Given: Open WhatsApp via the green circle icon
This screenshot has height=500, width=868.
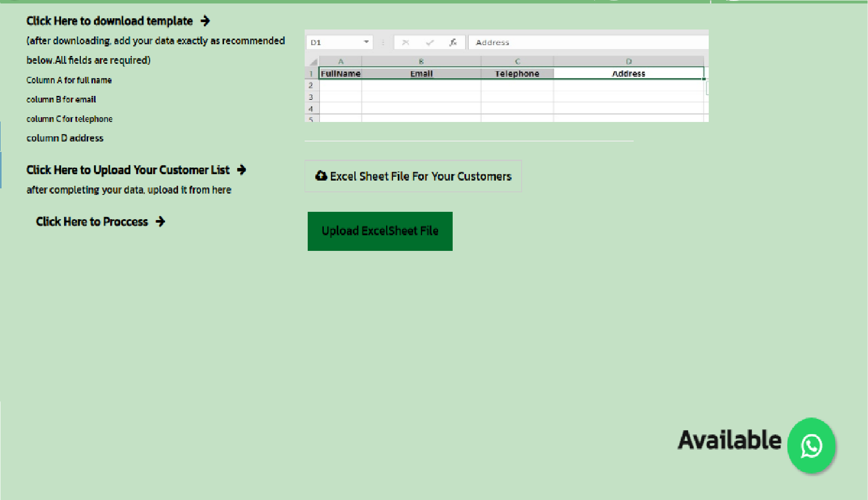Looking at the screenshot, I should pos(811,445).
